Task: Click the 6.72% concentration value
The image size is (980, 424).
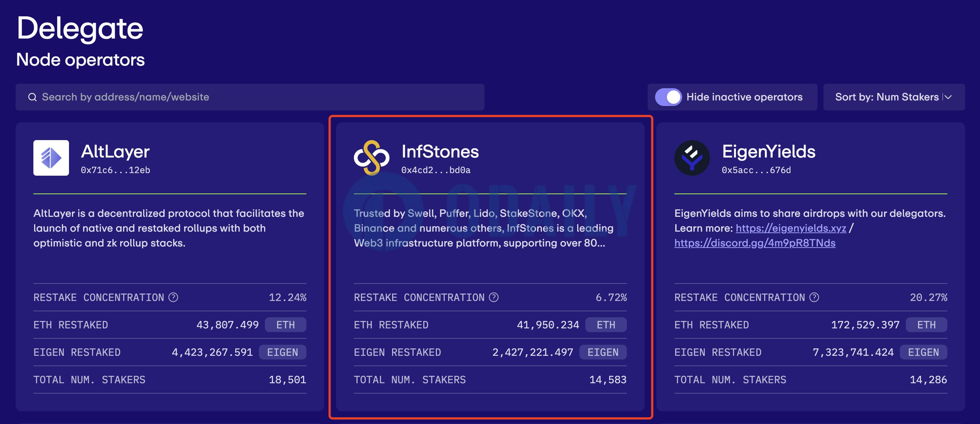Action: 611,297
